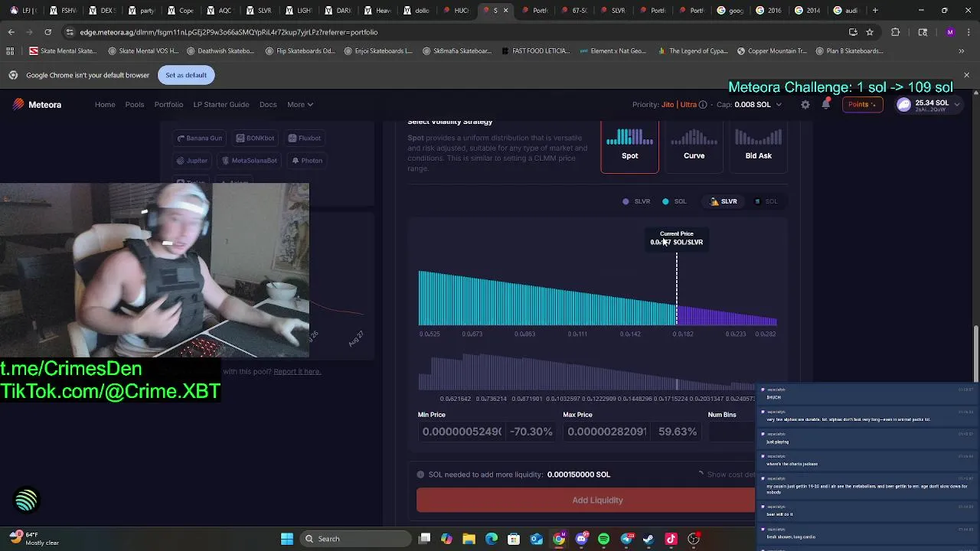Open Steam from the taskbar
Image resolution: width=980 pixels, height=551 pixels.
[x=648, y=539]
